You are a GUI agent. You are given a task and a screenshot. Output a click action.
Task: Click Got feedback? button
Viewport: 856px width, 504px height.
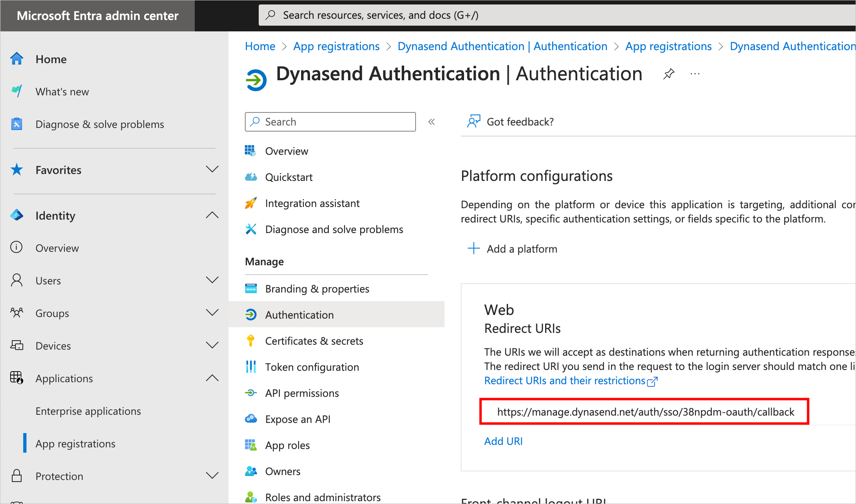511,121
